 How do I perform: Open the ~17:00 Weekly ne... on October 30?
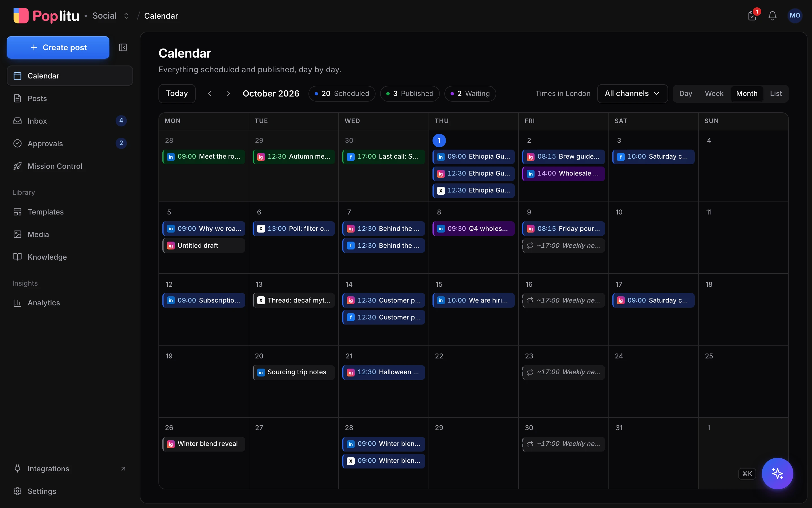pos(563,444)
